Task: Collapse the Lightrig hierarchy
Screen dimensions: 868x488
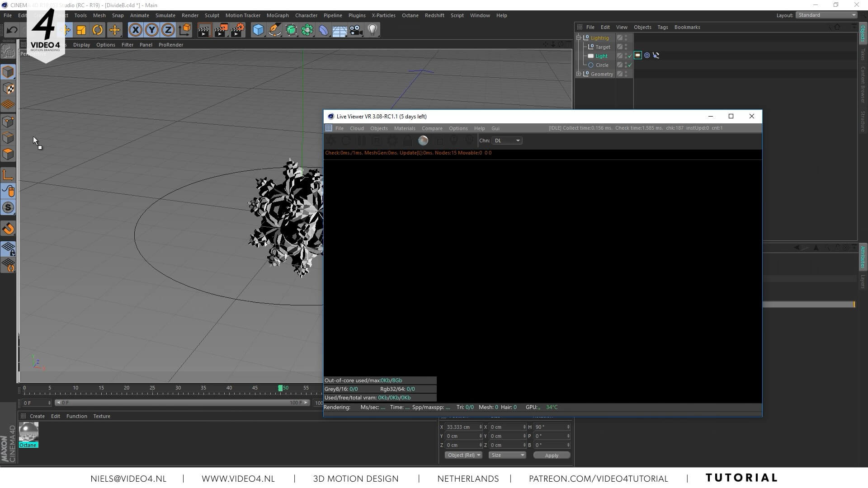Action: pyautogui.click(x=579, y=38)
